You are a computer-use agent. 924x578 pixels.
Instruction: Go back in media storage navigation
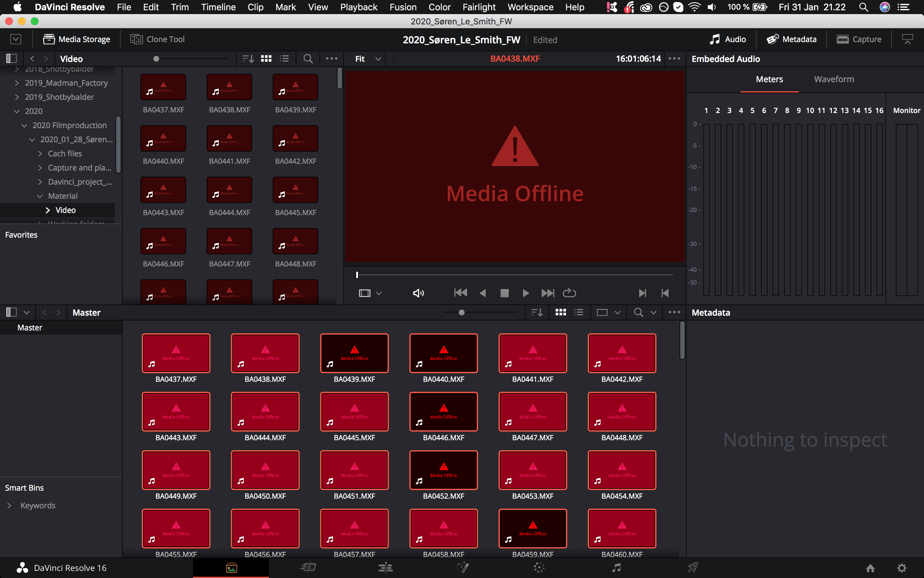(x=32, y=59)
